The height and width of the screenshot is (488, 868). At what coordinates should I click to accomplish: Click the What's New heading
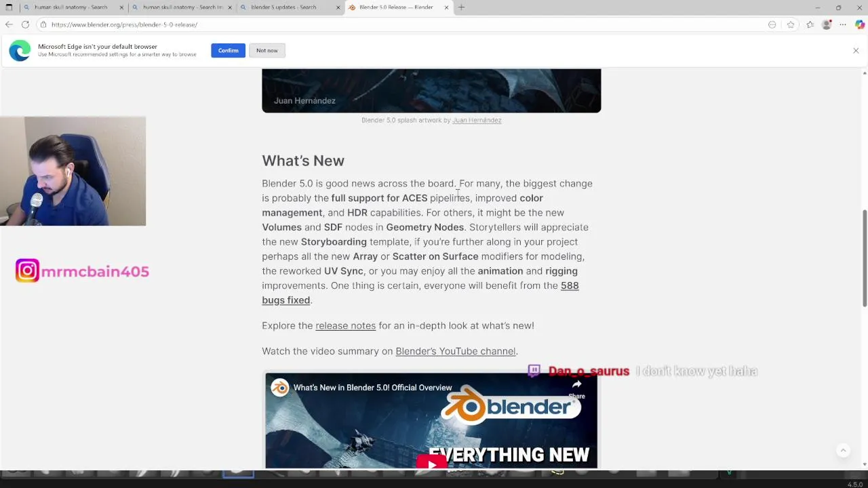point(303,161)
